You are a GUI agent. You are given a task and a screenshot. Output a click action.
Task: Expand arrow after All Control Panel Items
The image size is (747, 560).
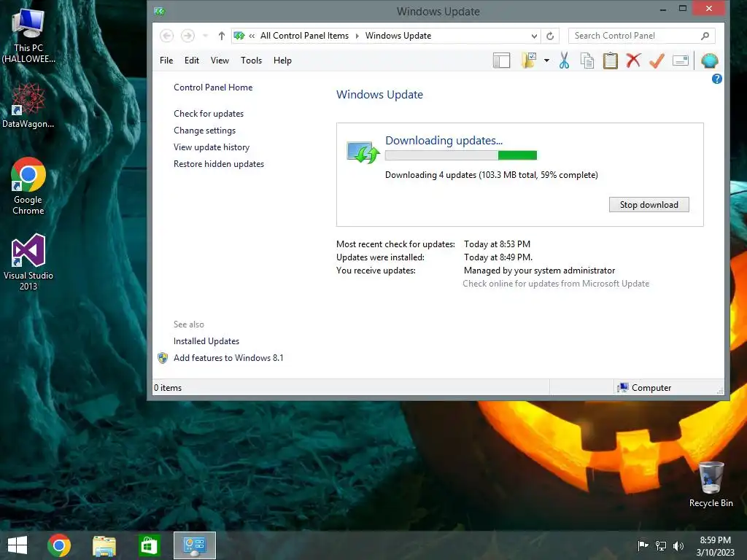357,36
